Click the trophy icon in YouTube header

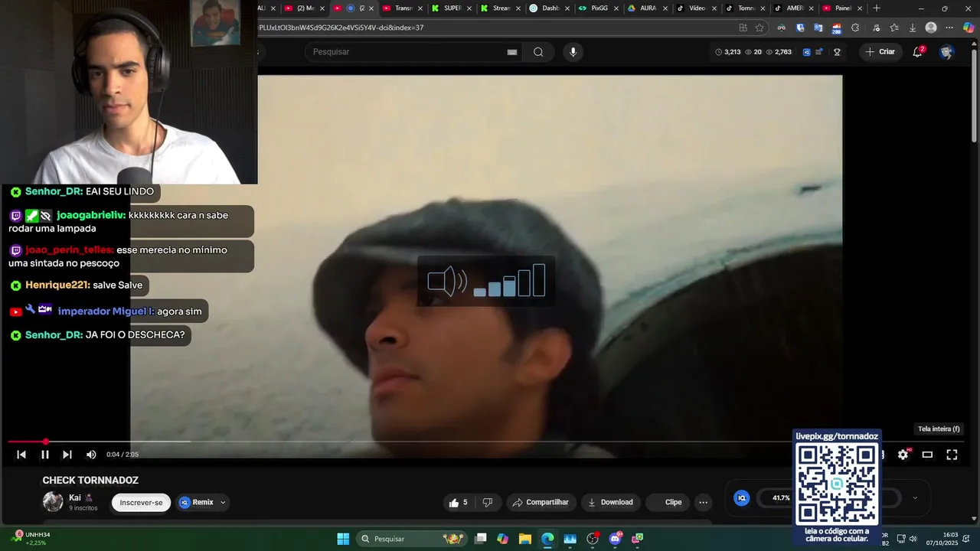click(837, 52)
